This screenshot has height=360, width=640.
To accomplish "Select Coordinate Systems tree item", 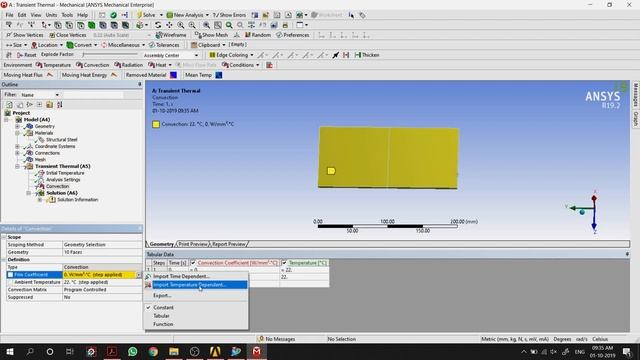I will 55,146.
